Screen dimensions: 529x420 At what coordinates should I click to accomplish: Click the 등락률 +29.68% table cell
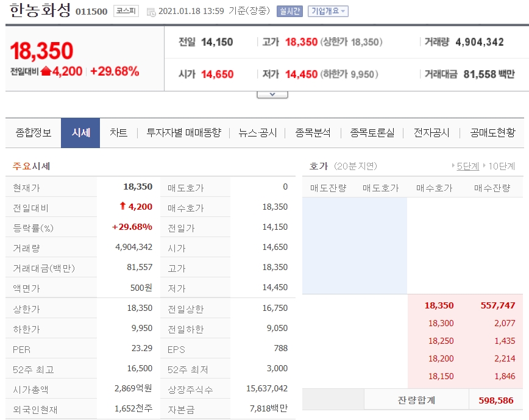[132, 227]
